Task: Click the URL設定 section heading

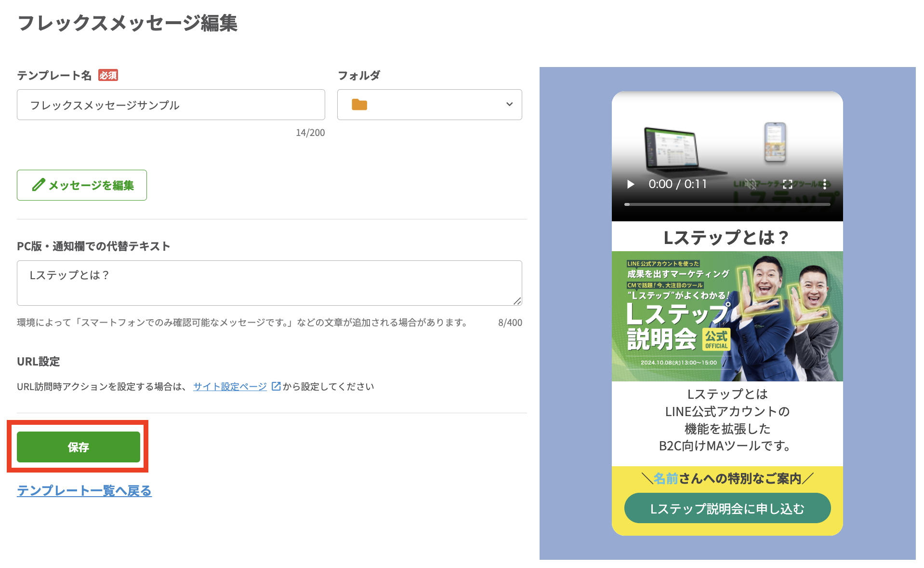Action: click(x=39, y=362)
